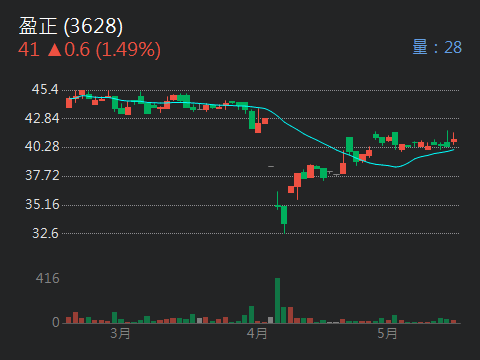
Task: Click the tallest green volume bar
Action: [277, 300]
